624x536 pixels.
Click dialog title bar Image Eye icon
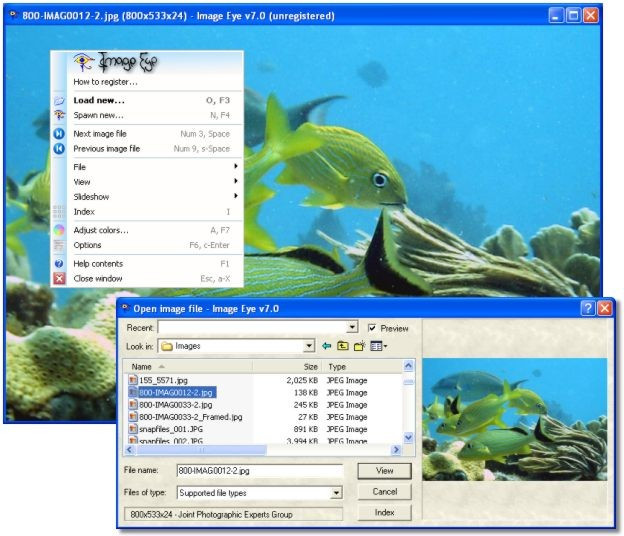pyautogui.click(x=125, y=308)
